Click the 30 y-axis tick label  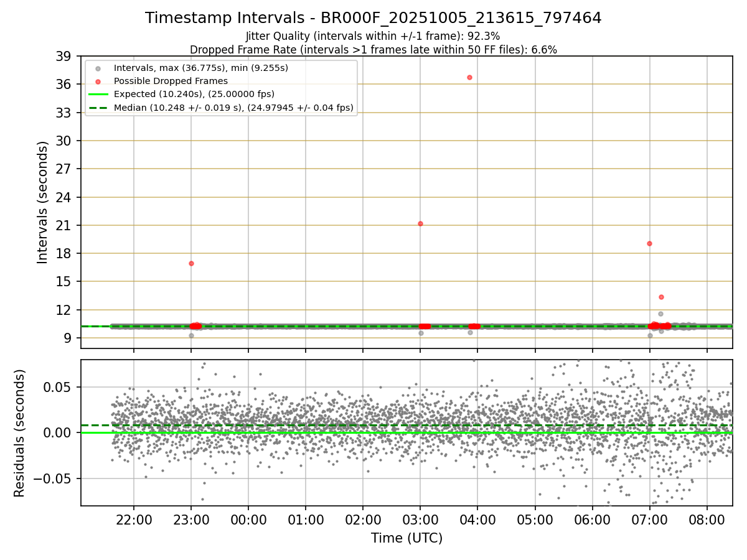pyautogui.click(x=63, y=141)
